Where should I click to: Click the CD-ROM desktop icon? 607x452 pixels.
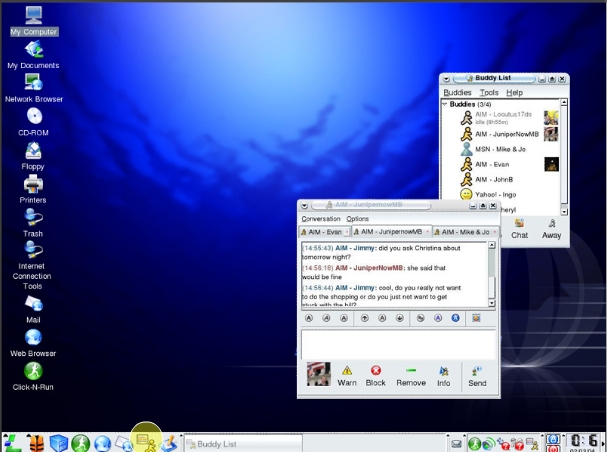34,122
